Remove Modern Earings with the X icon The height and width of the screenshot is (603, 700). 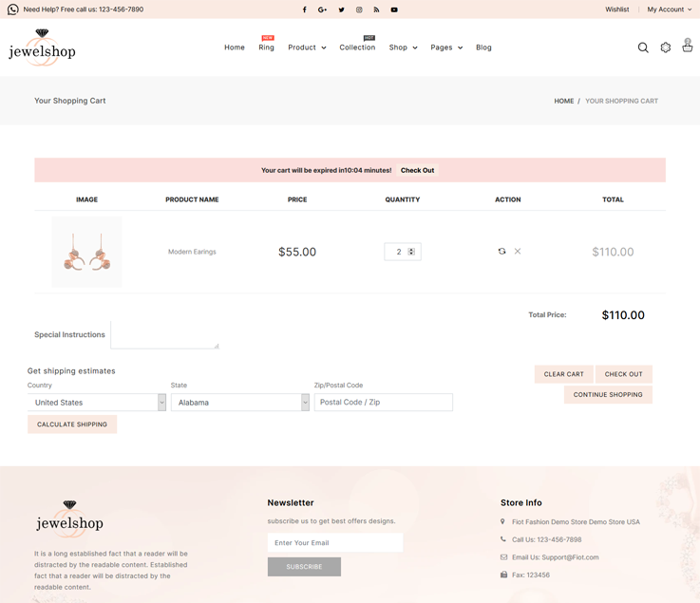[518, 252]
